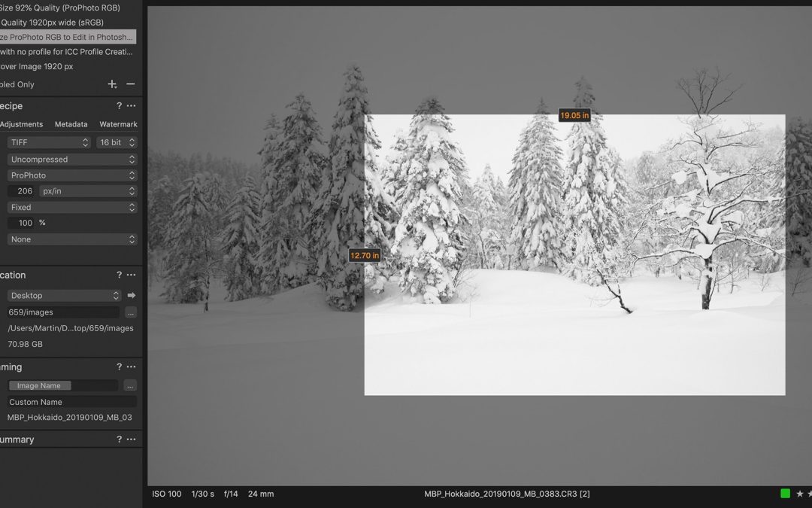The image size is (812, 508).
Task: Select the ICC Profile Creation recipe
Action: click(66, 52)
